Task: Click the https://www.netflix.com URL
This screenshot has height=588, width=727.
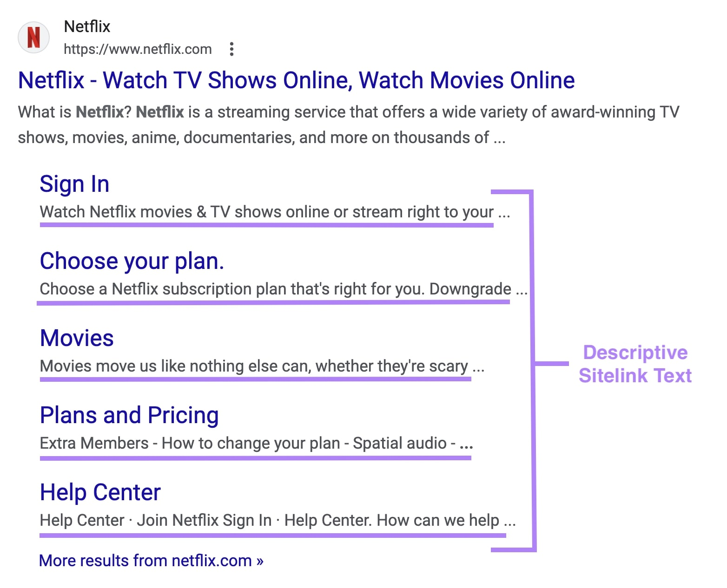Action: (x=138, y=49)
